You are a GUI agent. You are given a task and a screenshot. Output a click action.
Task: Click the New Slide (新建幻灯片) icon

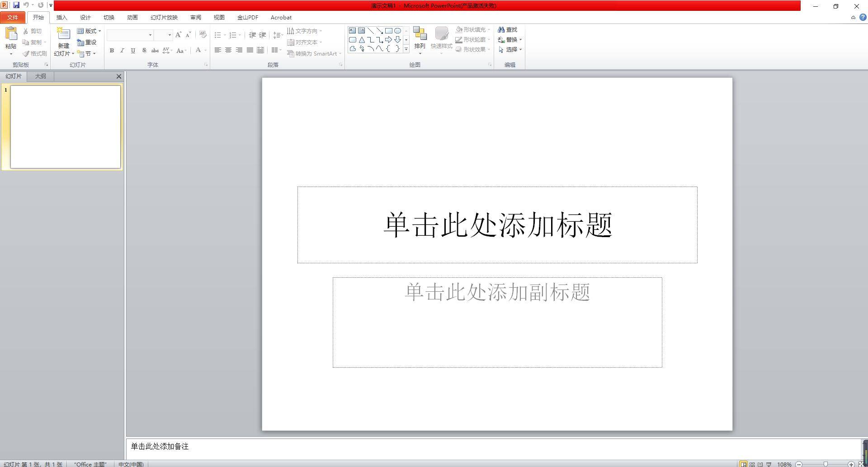[x=63, y=34]
